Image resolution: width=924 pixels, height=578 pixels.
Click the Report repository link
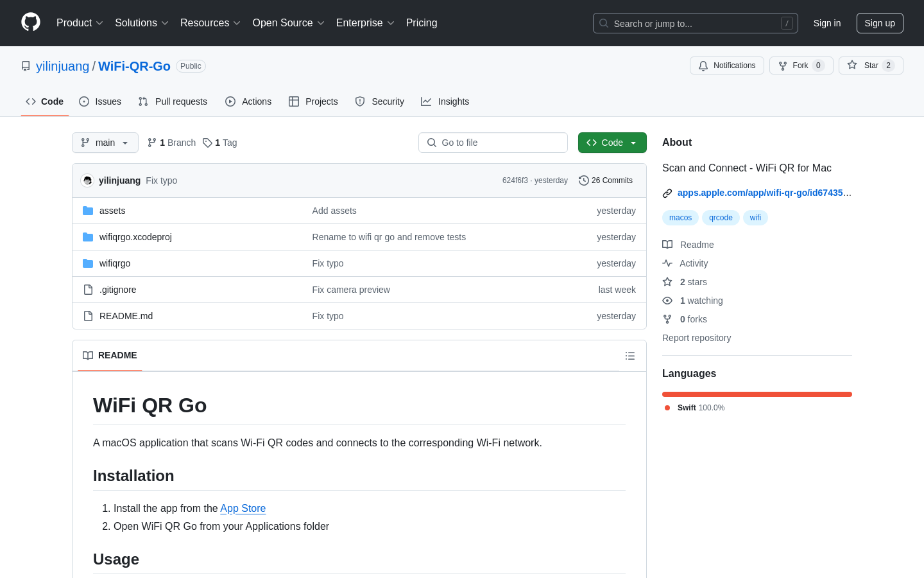tap(696, 338)
